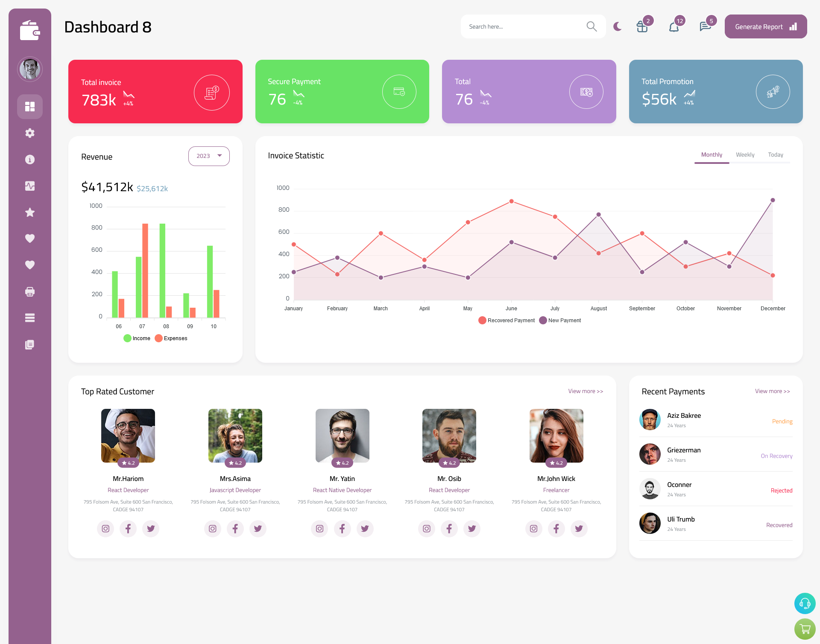Click the notification bell icon with badge 12
Image resolution: width=820 pixels, height=644 pixels.
point(674,26)
